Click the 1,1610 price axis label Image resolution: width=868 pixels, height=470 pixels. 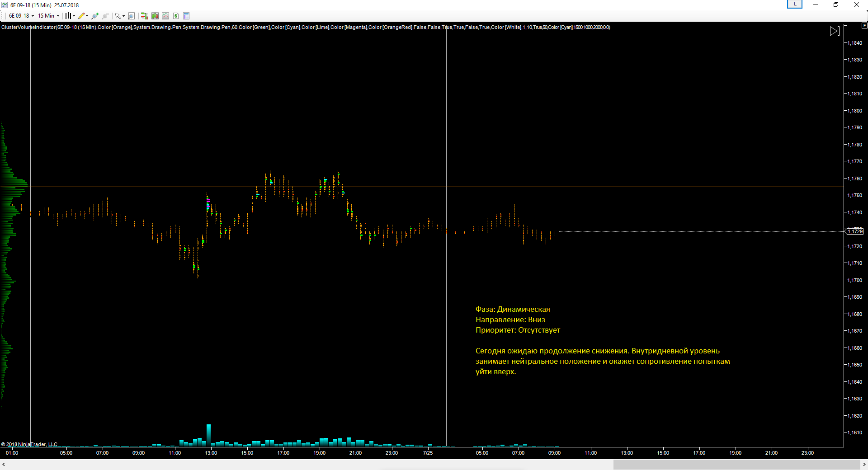(x=854, y=432)
